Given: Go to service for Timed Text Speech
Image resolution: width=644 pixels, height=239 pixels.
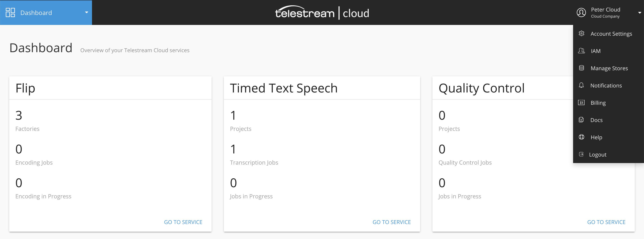Looking at the screenshot, I should (x=392, y=222).
